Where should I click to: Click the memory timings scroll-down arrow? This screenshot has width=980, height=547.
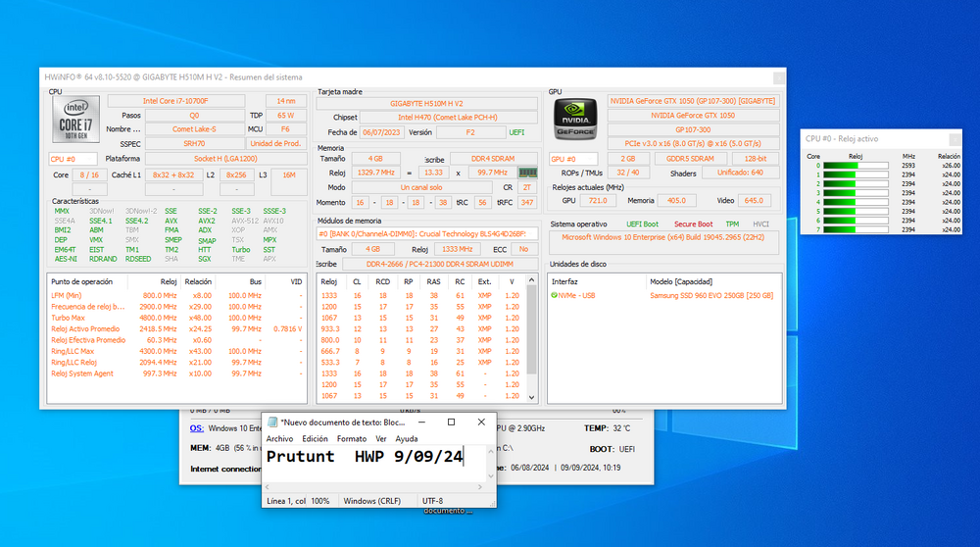point(532,397)
